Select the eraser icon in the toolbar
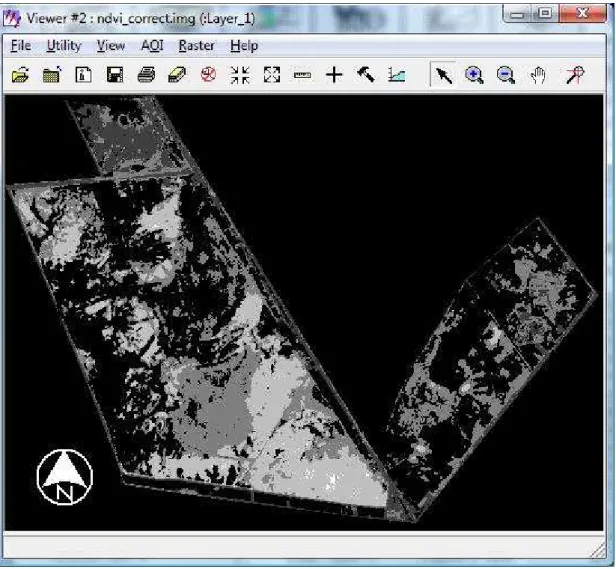This screenshot has width=616, height=569. (x=177, y=75)
